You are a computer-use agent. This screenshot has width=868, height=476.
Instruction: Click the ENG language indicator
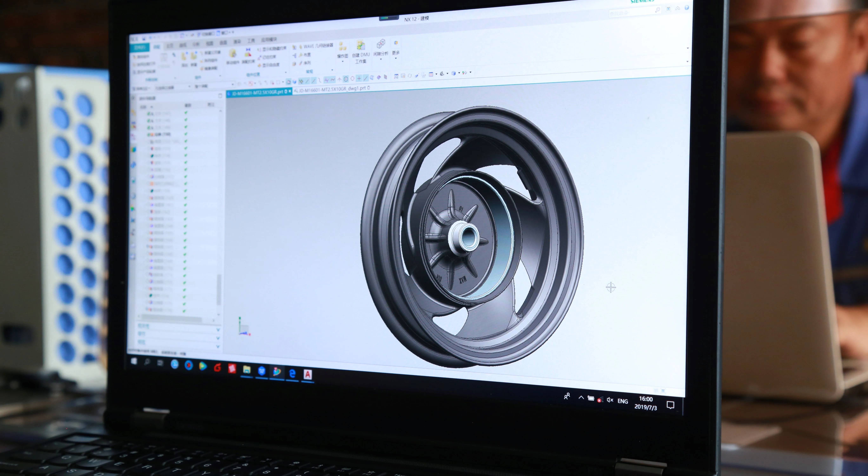pos(623,401)
